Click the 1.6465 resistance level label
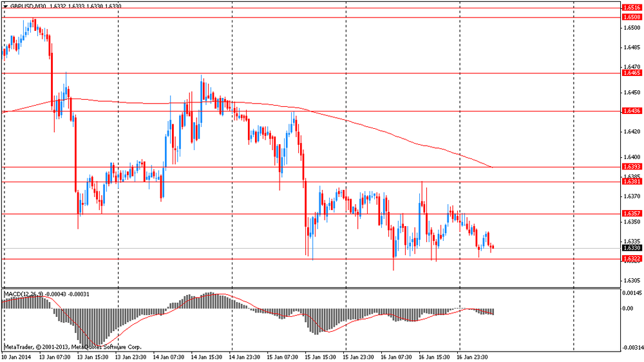 click(632, 73)
